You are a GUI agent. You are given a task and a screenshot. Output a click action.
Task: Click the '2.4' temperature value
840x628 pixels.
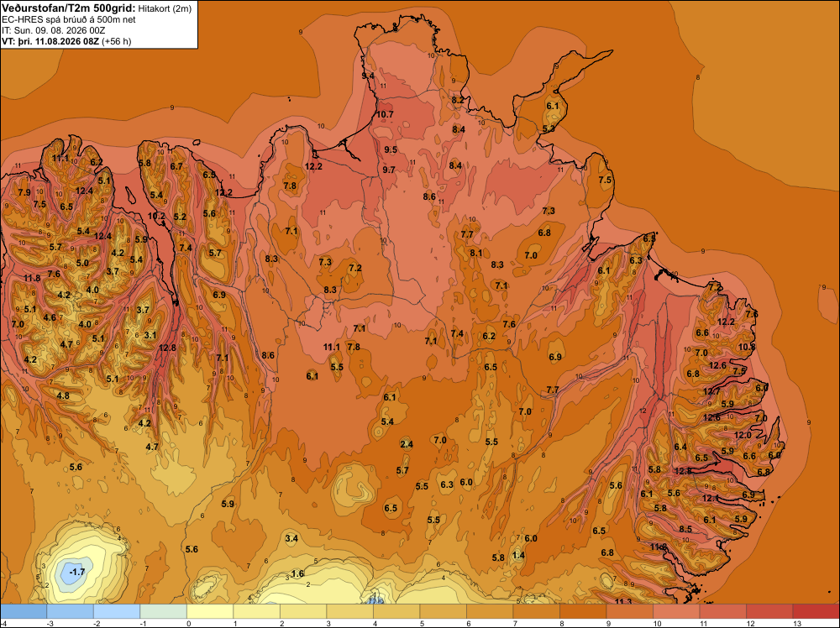(x=407, y=444)
